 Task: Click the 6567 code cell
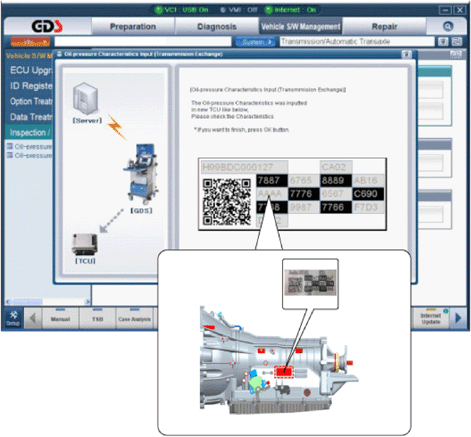[x=336, y=194]
